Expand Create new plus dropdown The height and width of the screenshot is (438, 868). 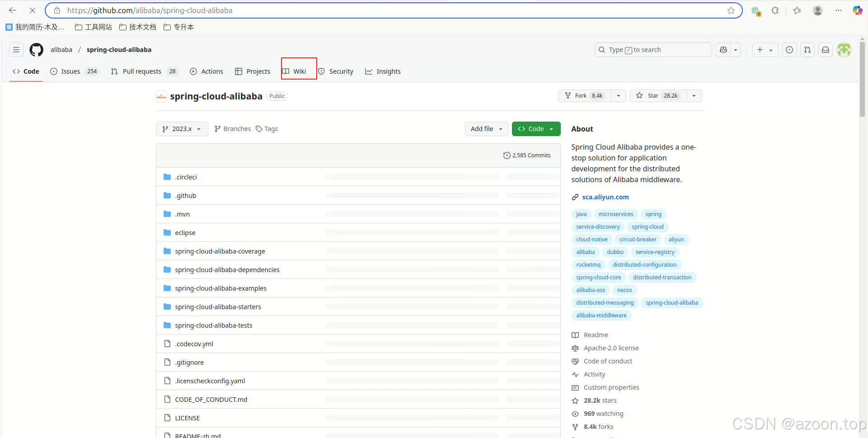click(765, 50)
